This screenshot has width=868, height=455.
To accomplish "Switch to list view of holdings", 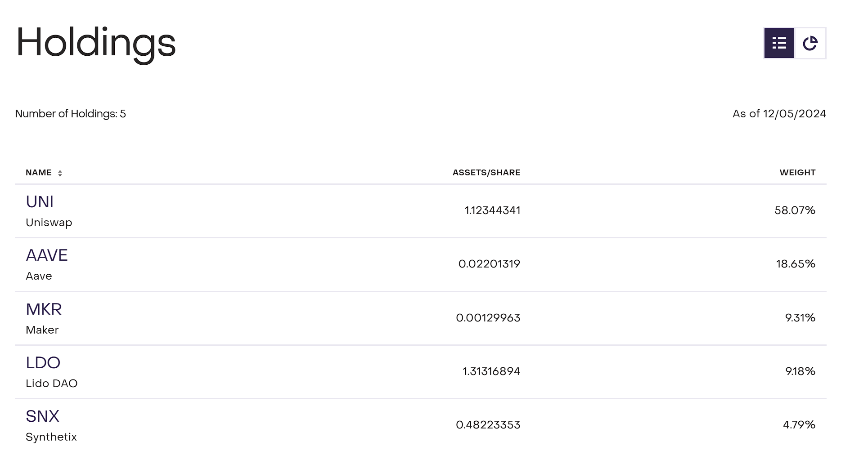I will pyautogui.click(x=779, y=43).
